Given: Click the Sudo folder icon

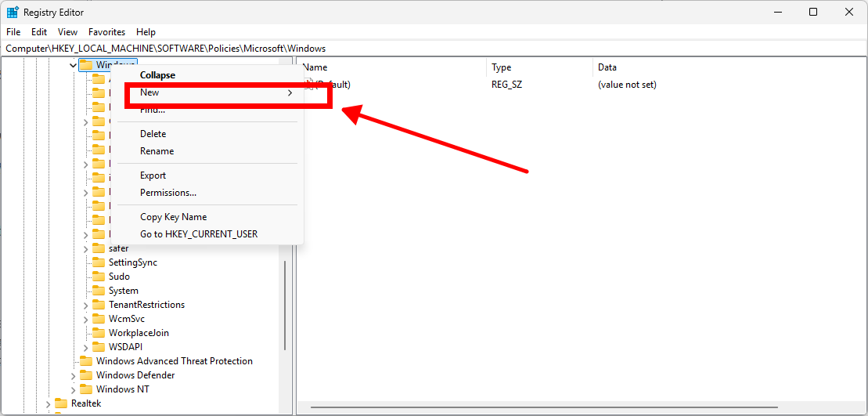Looking at the screenshot, I should pyautogui.click(x=98, y=277).
